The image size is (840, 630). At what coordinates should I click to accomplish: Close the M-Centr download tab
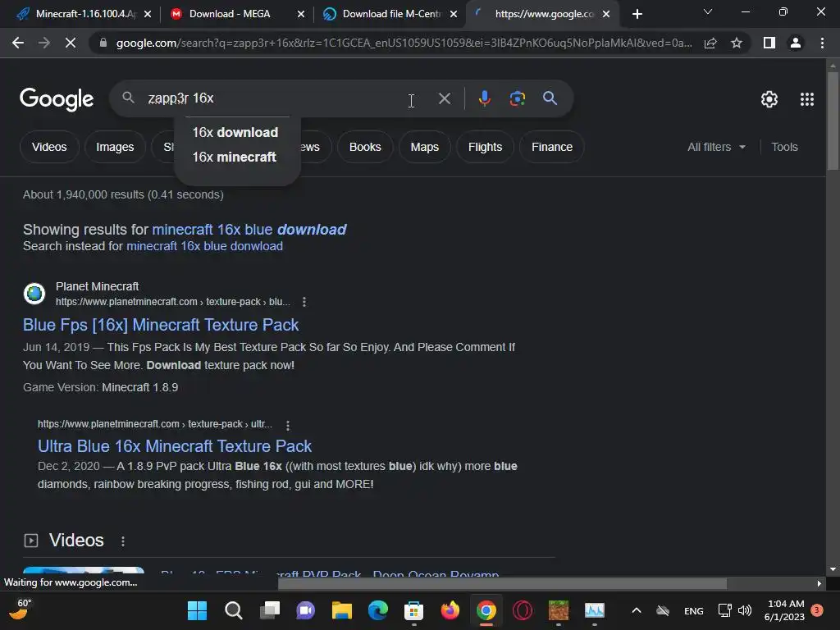pos(453,14)
